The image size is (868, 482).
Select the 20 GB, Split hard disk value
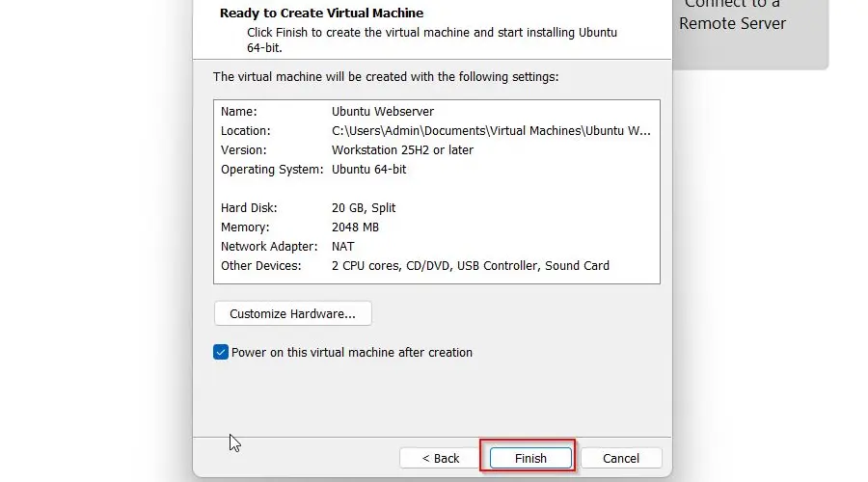click(364, 208)
